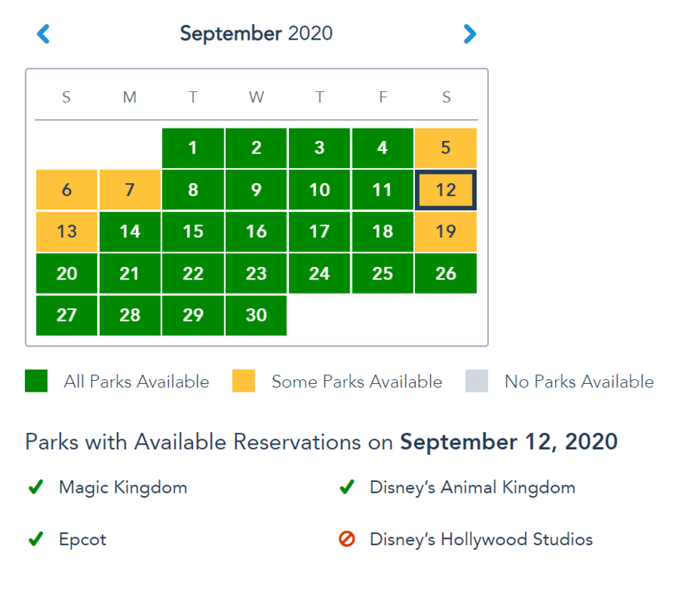Click yellow Some Parks Available legend swatch
The width and height of the screenshot is (700, 598).
[243, 381]
